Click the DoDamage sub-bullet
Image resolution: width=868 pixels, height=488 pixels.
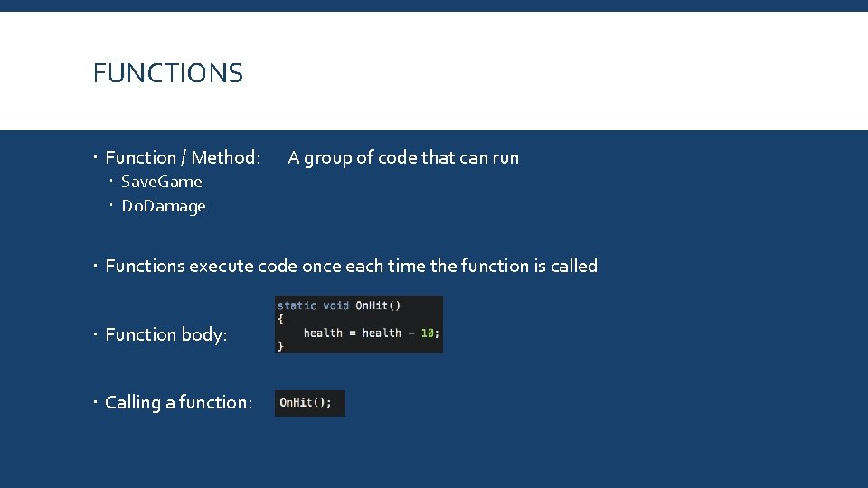(x=164, y=206)
